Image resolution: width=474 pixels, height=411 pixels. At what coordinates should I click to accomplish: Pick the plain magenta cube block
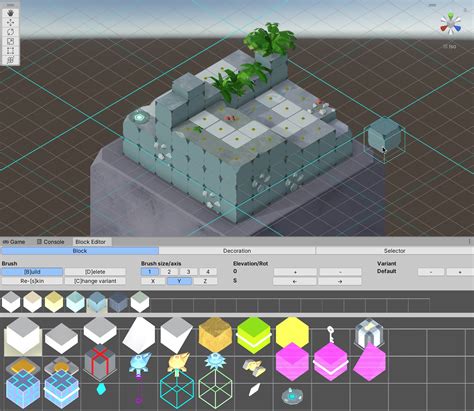point(292,362)
